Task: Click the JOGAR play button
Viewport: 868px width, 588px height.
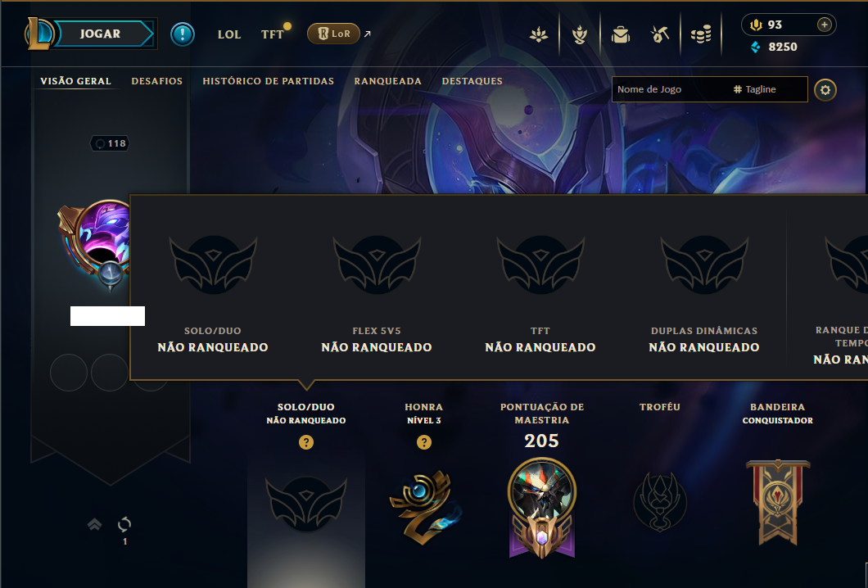Action: pos(100,34)
